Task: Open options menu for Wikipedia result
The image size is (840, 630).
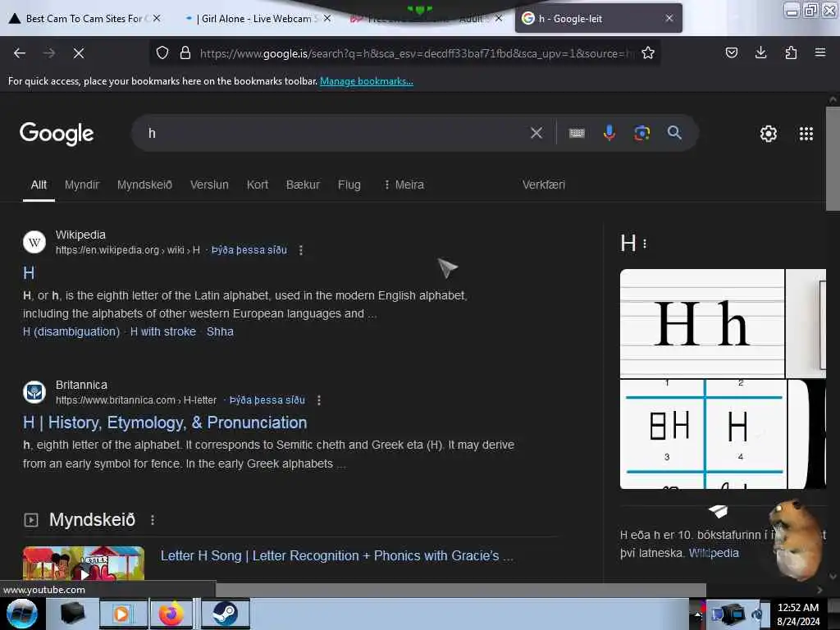Action: [x=301, y=250]
